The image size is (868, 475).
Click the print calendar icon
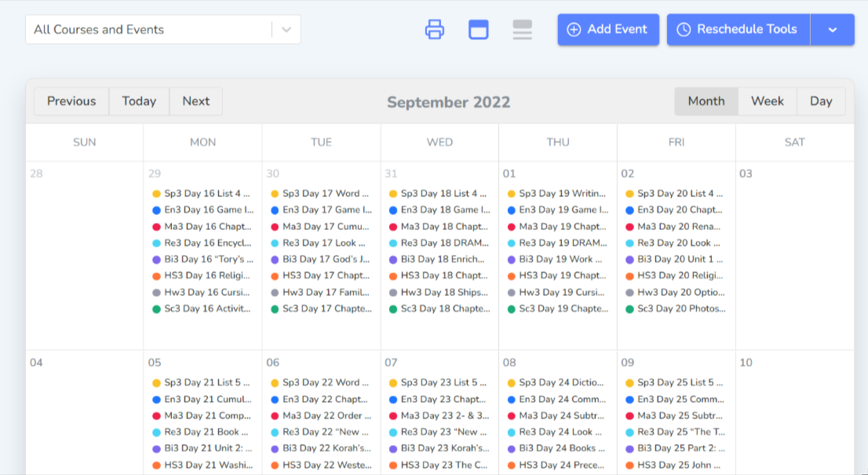[435, 29]
